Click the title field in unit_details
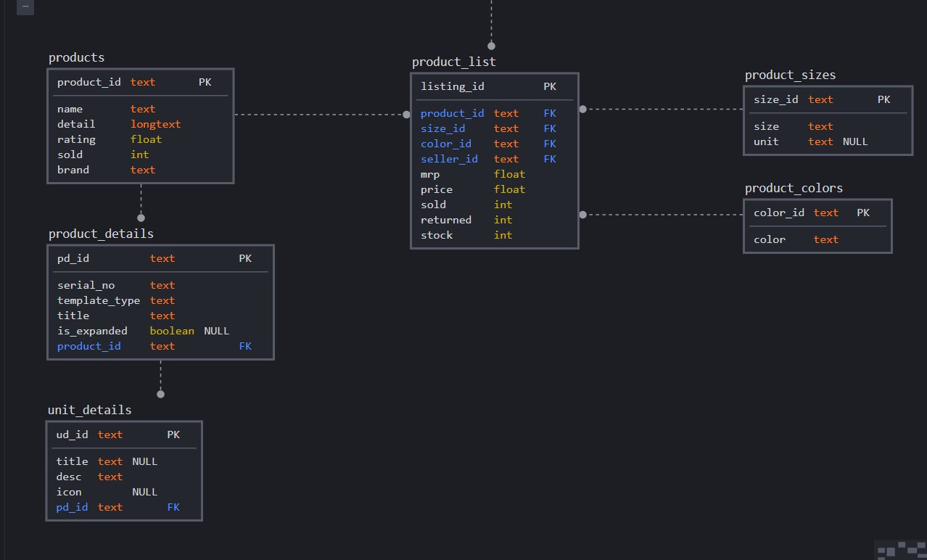This screenshot has height=560, width=927. coord(73,461)
